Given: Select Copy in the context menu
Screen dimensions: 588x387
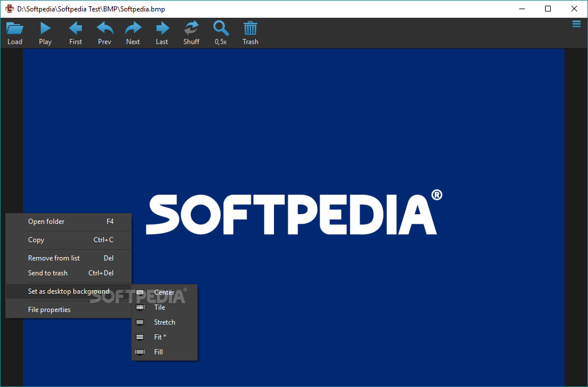Looking at the screenshot, I should 69,240.
